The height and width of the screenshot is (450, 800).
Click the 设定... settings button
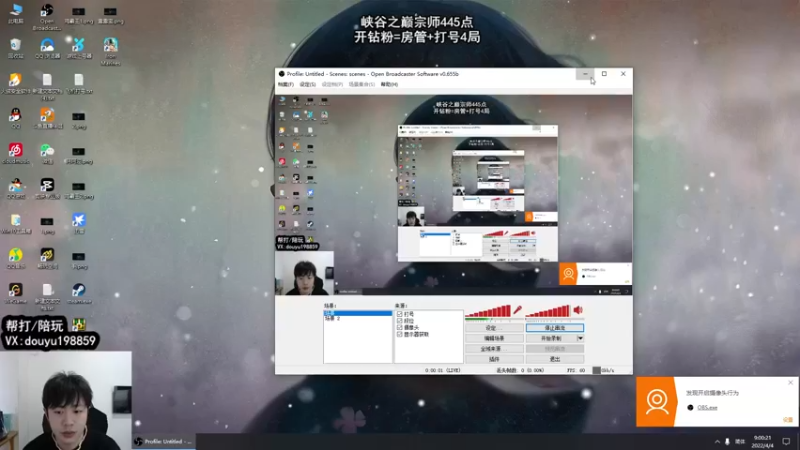pyautogui.click(x=494, y=328)
